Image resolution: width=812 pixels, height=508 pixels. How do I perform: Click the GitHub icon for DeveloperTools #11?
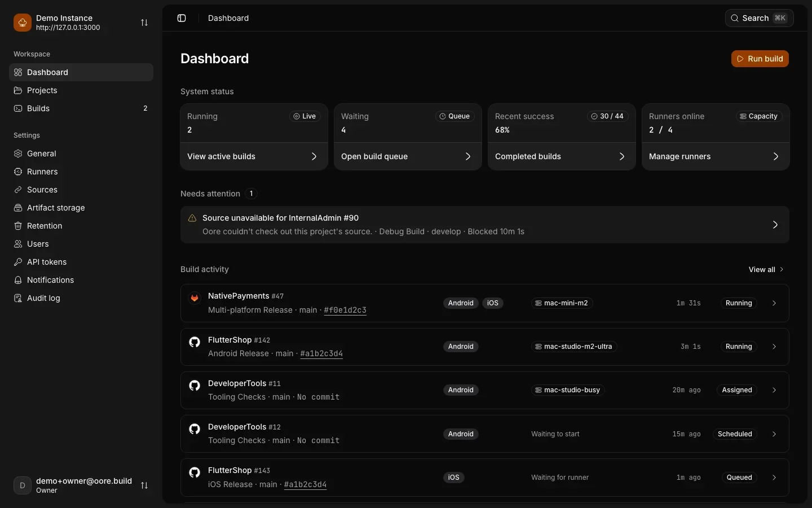tap(195, 385)
